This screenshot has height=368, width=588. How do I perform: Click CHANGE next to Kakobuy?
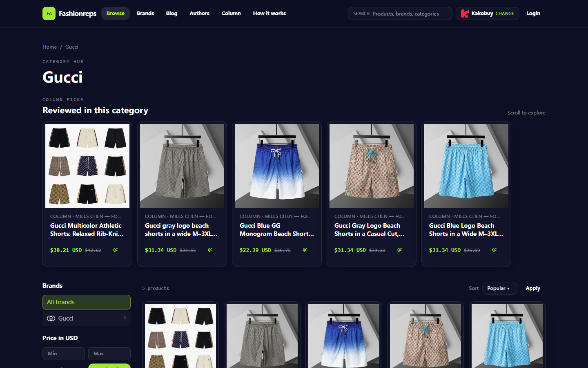click(x=505, y=13)
